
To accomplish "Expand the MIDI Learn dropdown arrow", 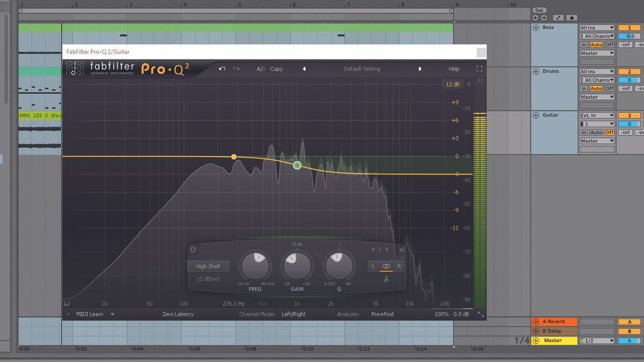I will (x=112, y=315).
